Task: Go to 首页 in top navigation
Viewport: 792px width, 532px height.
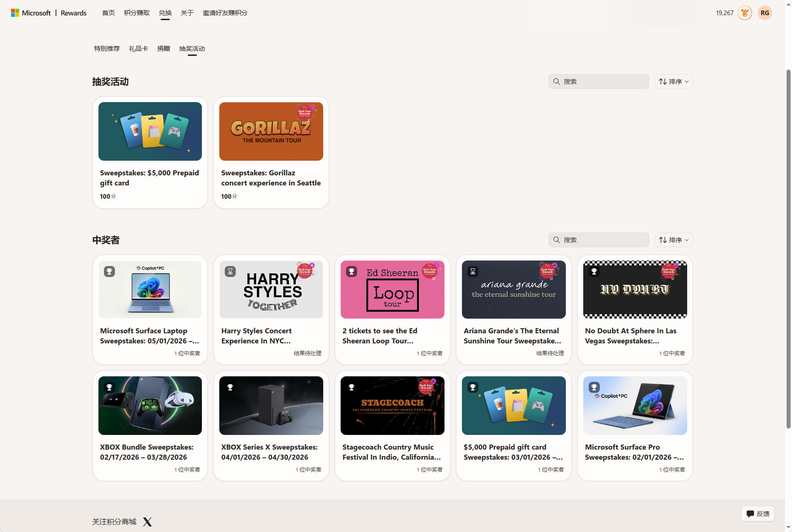Action: [108, 13]
